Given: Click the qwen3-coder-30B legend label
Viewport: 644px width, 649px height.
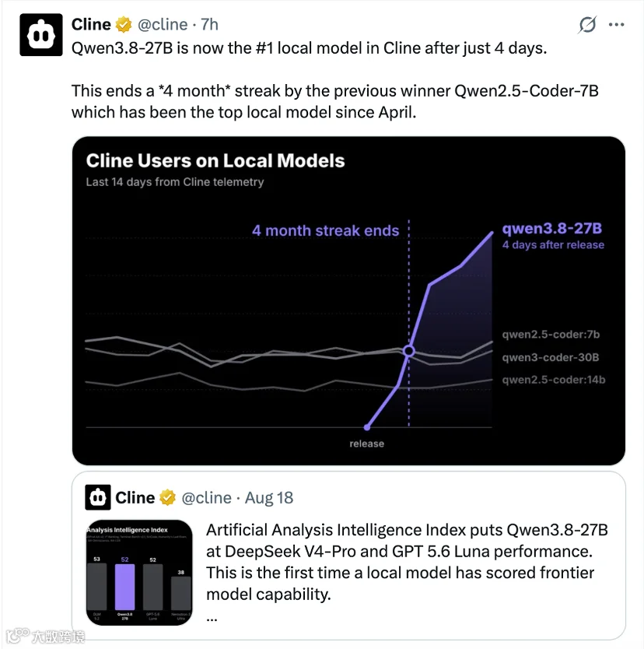Looking at the screenshot, I should tap(550, 357).
